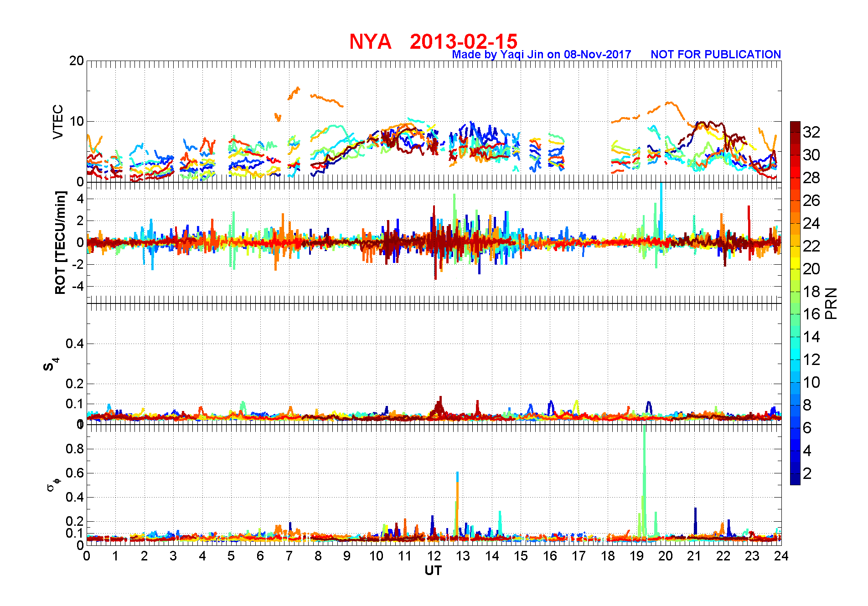Click the "NOT FOR PUBLICATION" notice
The height and width of the screenshot is (606, 868).
716,55
